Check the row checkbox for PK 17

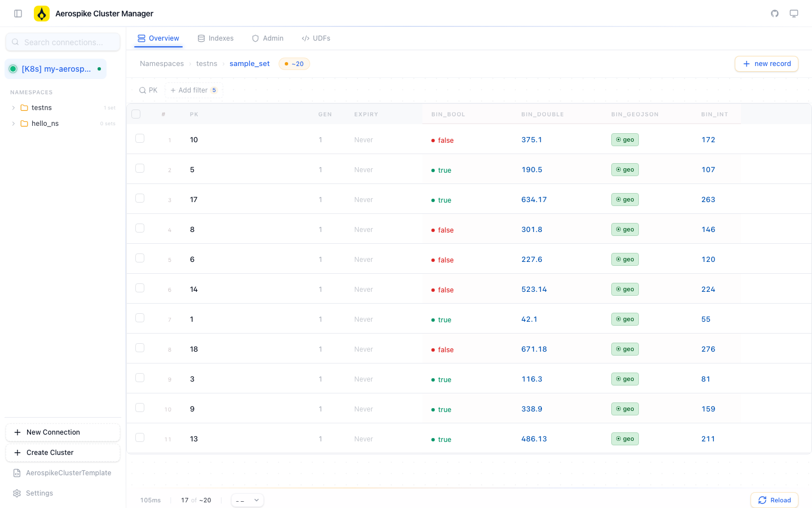tap(140, 198)
